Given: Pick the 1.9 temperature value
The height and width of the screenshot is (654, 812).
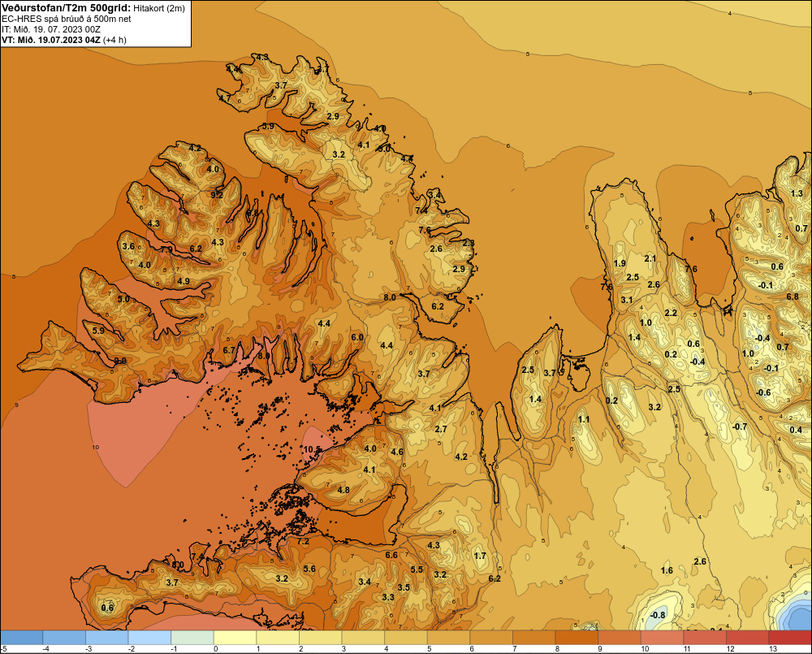Looking at the screenshot, I should [x=620, y=263].
